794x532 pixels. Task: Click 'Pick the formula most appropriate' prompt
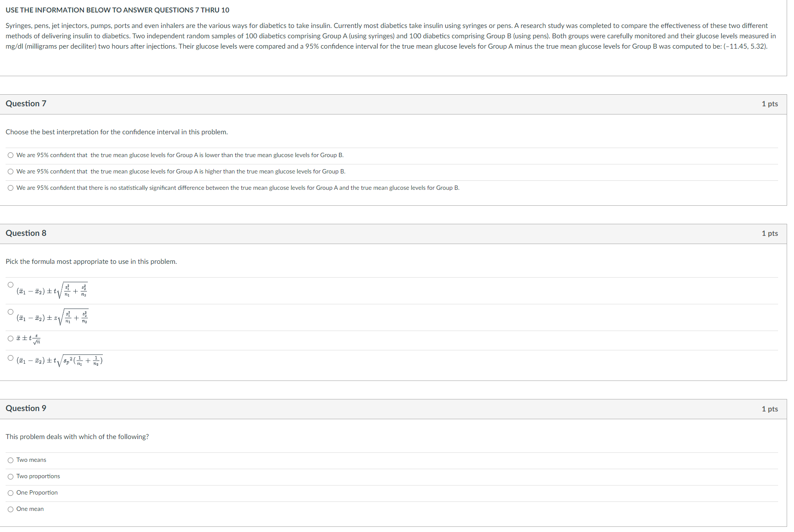[x=91, y=262]
